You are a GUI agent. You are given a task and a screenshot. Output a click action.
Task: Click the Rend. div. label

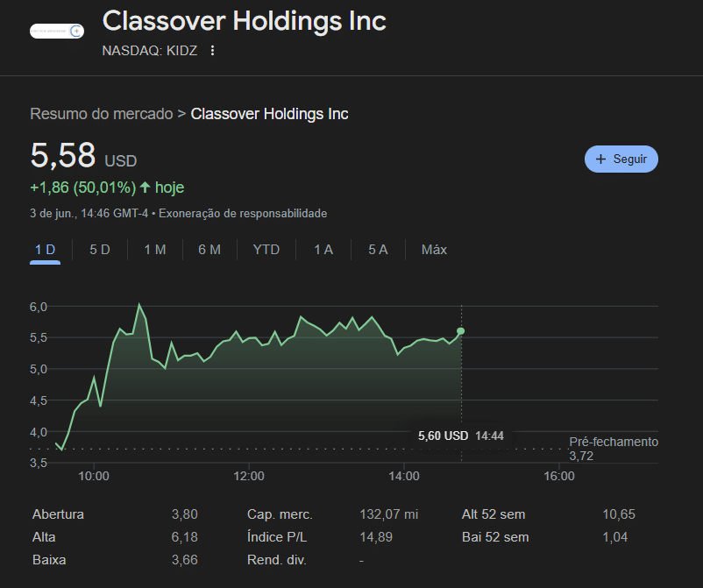[277, 560]
